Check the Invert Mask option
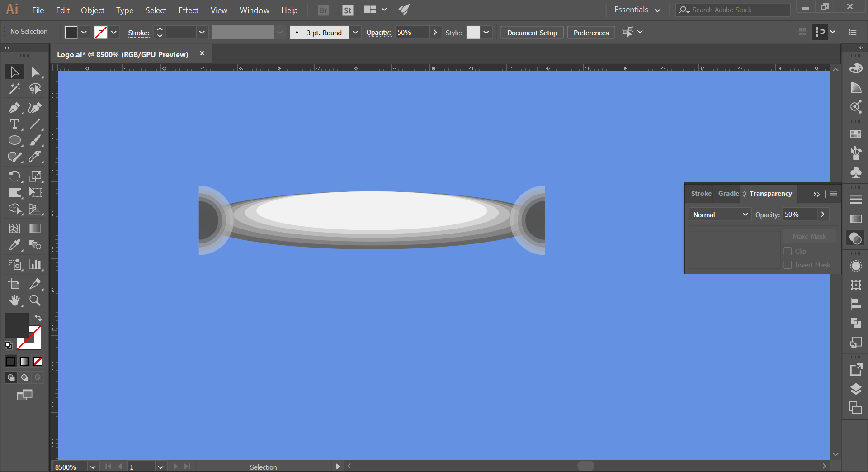This screenshot has width=868, height=472. click(x=788, y=265)
